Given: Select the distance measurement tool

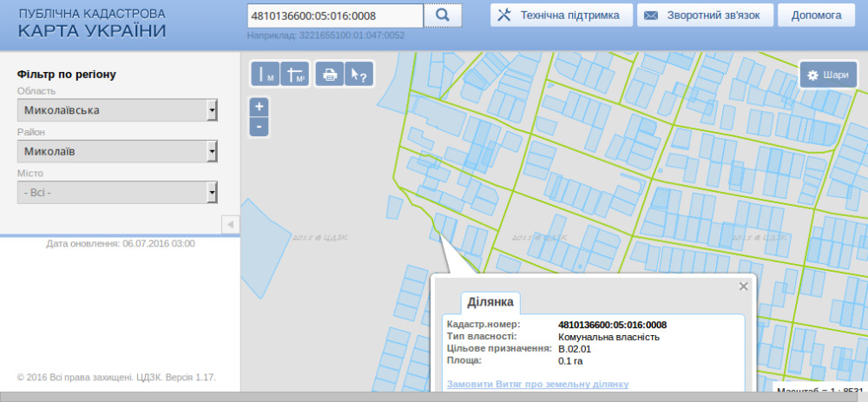Looking at the screenshot, I should coord(265,75).
